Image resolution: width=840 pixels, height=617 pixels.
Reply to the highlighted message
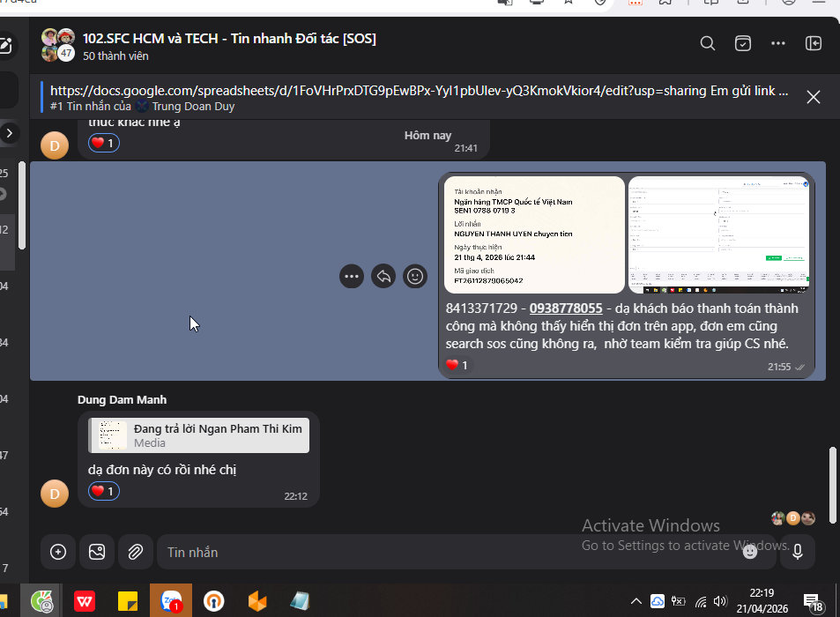point(383,277)
